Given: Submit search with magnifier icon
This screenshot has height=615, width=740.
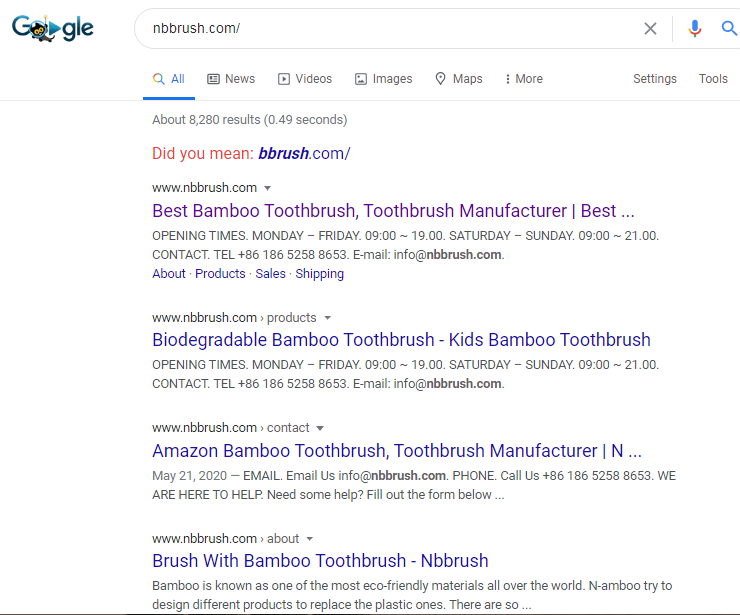Looking at the screenshot, I should pyautogui.click(x=729, y=28).
